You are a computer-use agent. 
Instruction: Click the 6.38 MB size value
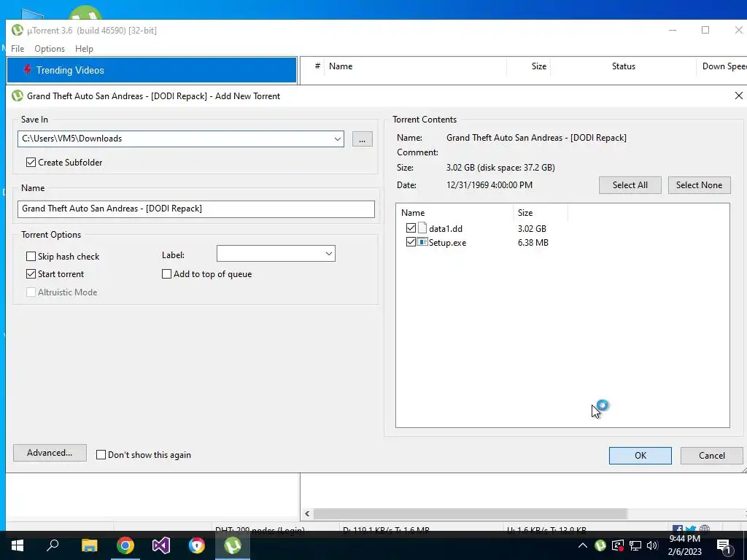click(x=533, y=242)
